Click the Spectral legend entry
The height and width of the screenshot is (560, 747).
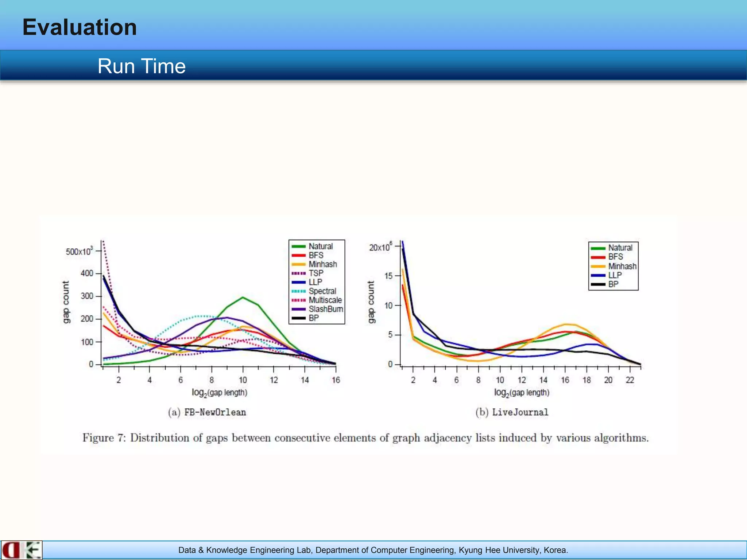[x=314, y=291]
